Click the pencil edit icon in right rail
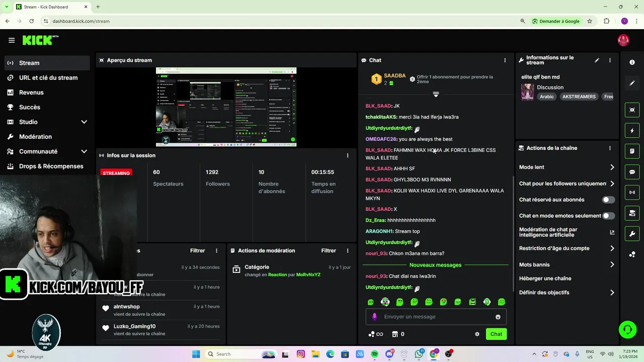This screenshot has height=362, width=644. (x=632, y=83)
